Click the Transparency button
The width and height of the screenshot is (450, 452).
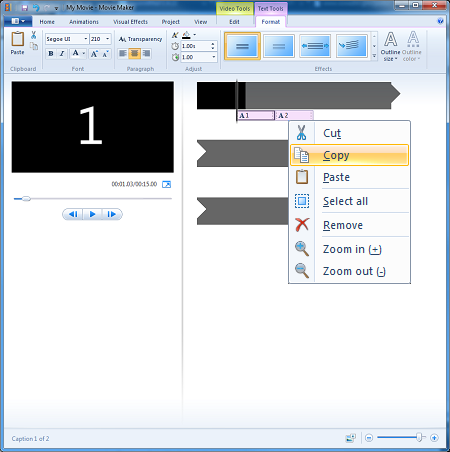coord(140,39)
